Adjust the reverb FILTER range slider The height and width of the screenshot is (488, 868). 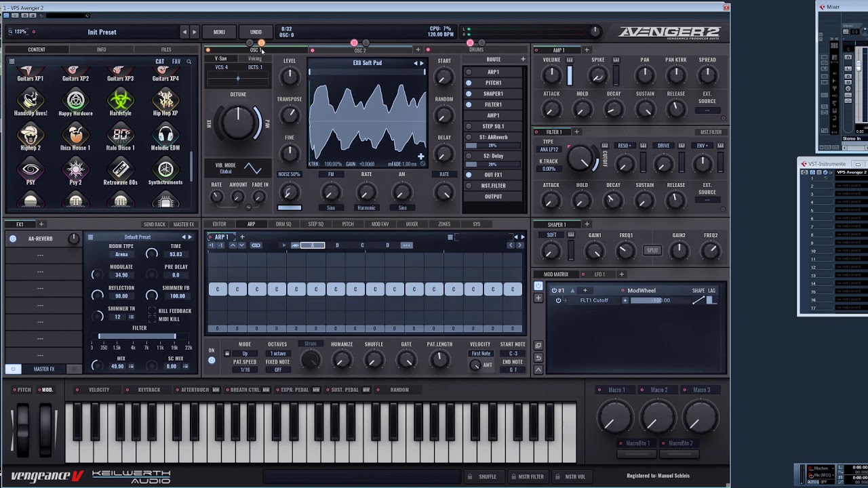pos(137,336)
